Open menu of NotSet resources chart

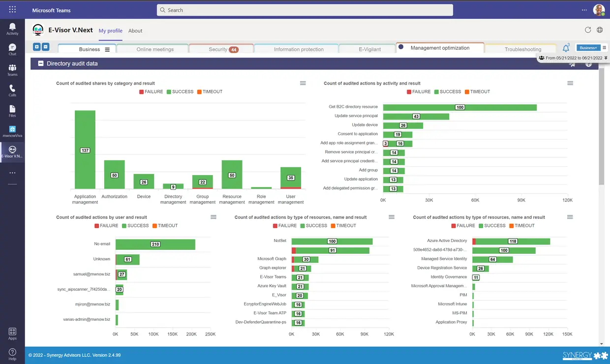(x=392, y=217)
